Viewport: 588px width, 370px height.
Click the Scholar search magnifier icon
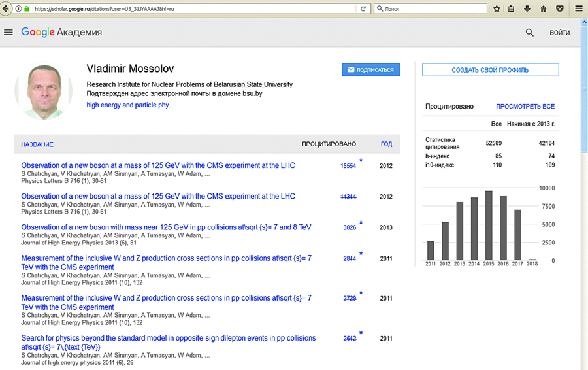(529, 33)
